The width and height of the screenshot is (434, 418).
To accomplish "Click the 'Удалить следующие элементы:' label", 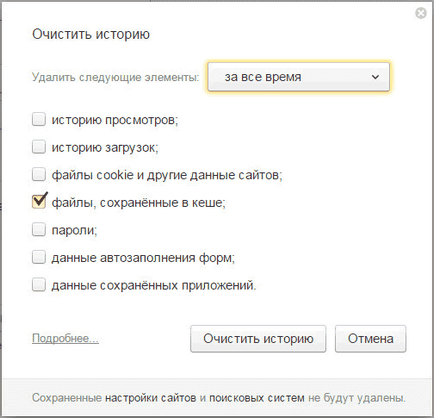I will (x=115, y=77).
